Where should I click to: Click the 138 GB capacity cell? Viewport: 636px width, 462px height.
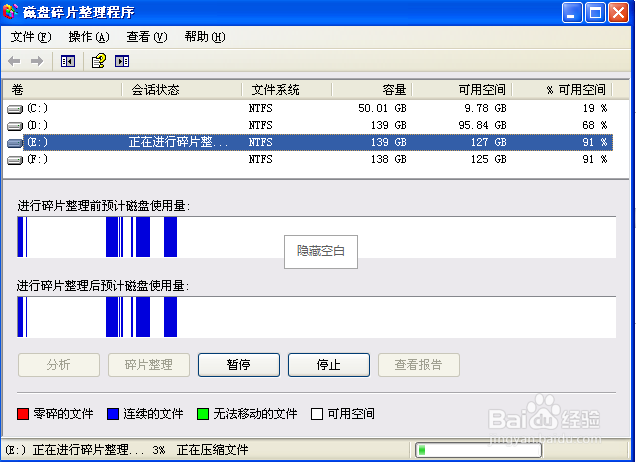click(x=389, y=159)
